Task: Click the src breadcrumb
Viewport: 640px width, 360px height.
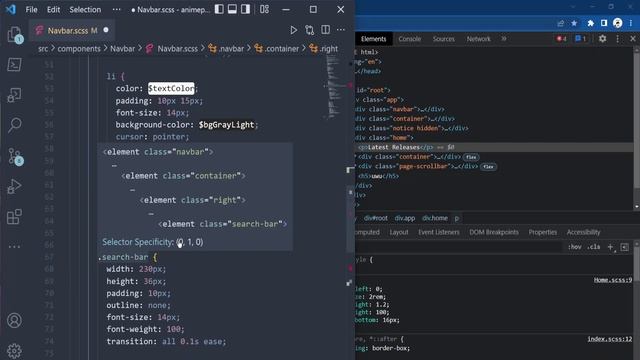Action: 43,49
